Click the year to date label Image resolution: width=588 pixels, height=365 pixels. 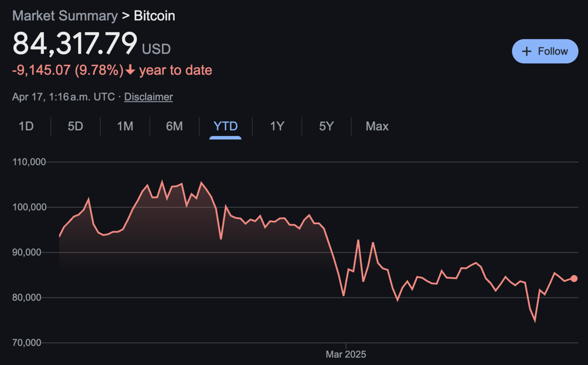click(176, 70)
